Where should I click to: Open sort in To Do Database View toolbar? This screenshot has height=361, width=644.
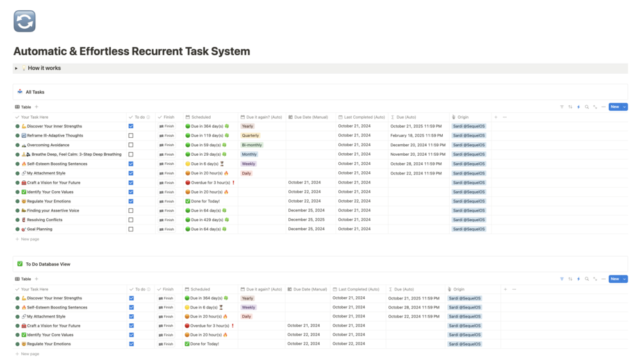tap(570, 279)
